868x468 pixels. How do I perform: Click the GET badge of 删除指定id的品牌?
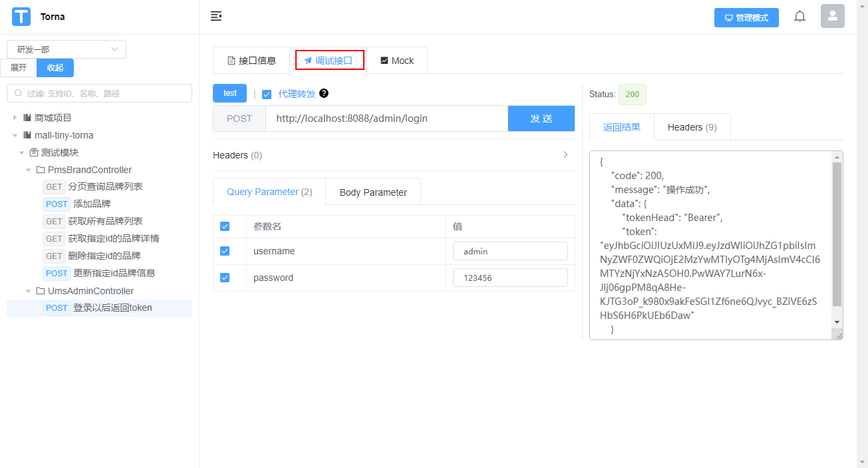point(54,256)
